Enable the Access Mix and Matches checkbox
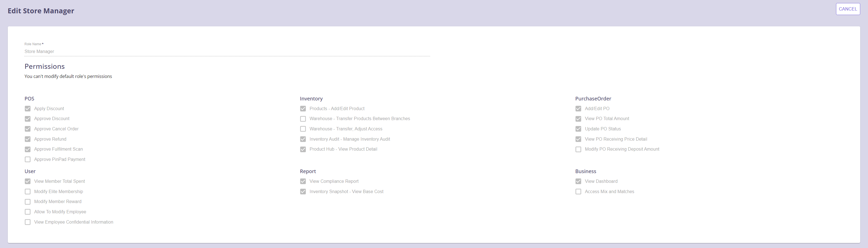The height and width of the screenshot is (248, 868). point(578,191)
